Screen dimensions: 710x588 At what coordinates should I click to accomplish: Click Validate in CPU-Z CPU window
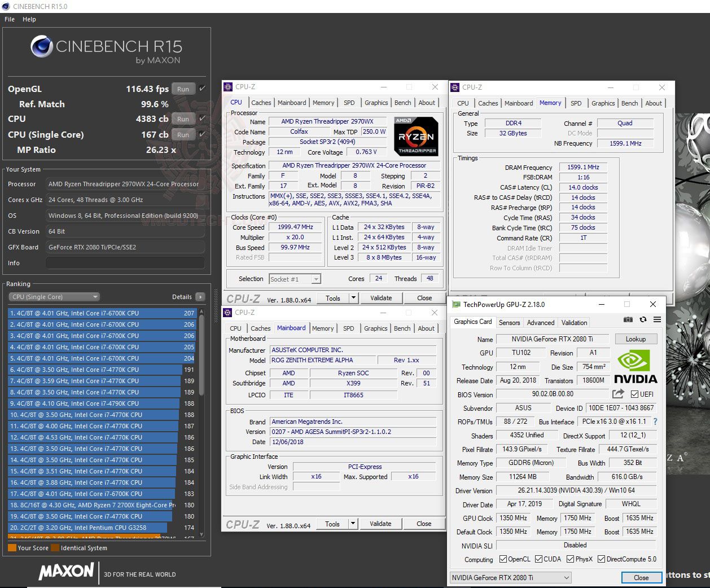click(x=381, y=298)
